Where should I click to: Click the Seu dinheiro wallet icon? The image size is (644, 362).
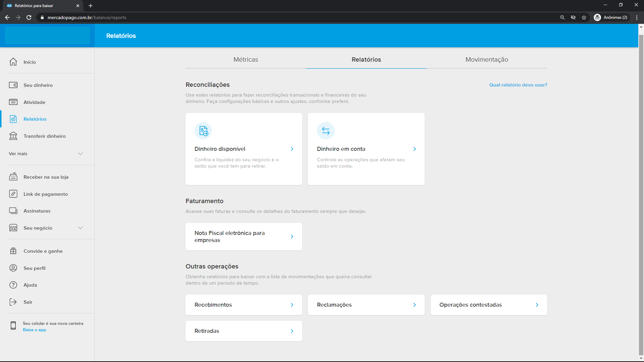click(x=13, y=85)
